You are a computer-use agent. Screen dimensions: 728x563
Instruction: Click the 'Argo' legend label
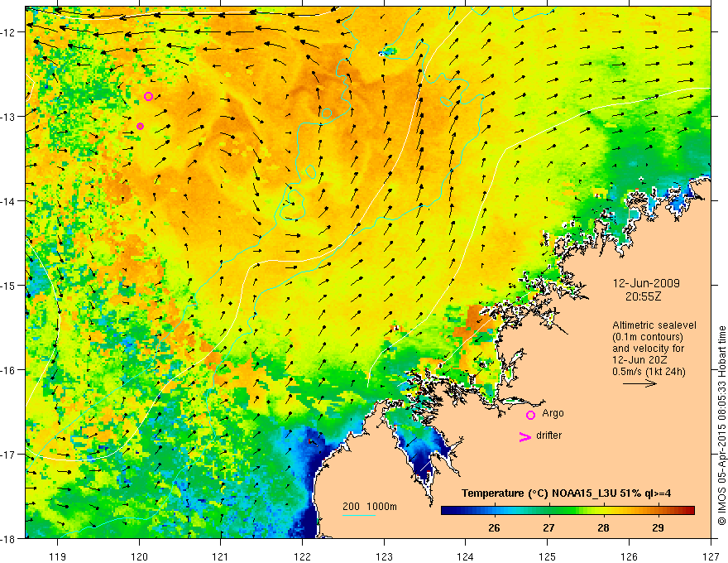click(553, 413)
